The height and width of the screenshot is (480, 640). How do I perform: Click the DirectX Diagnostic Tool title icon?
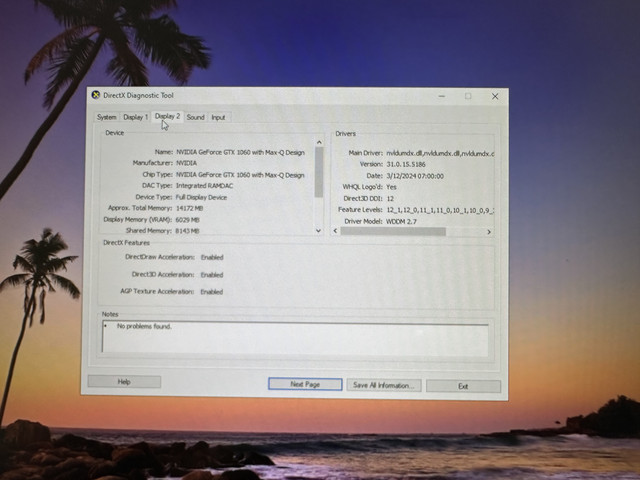tap(96, 95)
